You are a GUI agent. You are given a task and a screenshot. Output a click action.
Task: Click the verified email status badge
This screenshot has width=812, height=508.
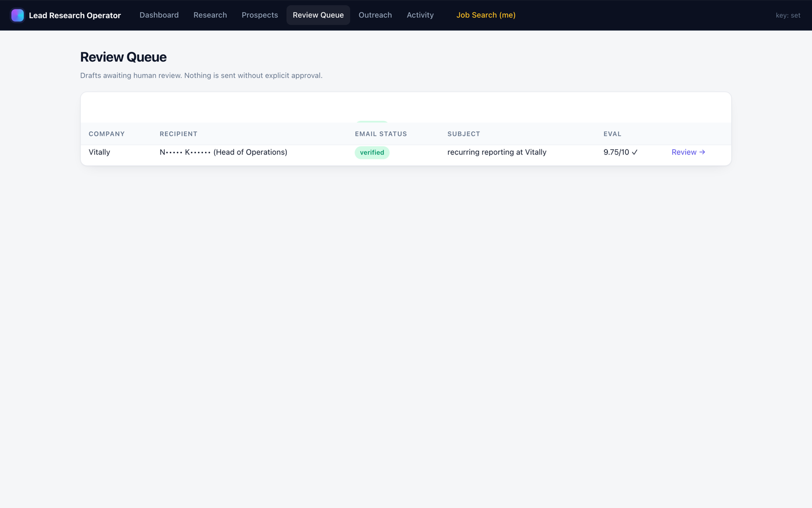[x=372, y=152]
